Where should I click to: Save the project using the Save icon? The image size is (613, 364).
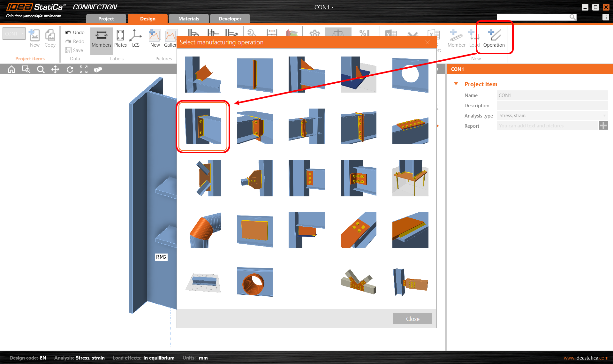click(x=74, y=50)
